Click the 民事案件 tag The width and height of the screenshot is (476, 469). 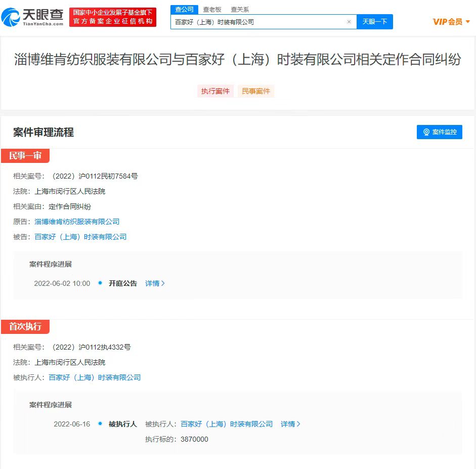point(256,91)
